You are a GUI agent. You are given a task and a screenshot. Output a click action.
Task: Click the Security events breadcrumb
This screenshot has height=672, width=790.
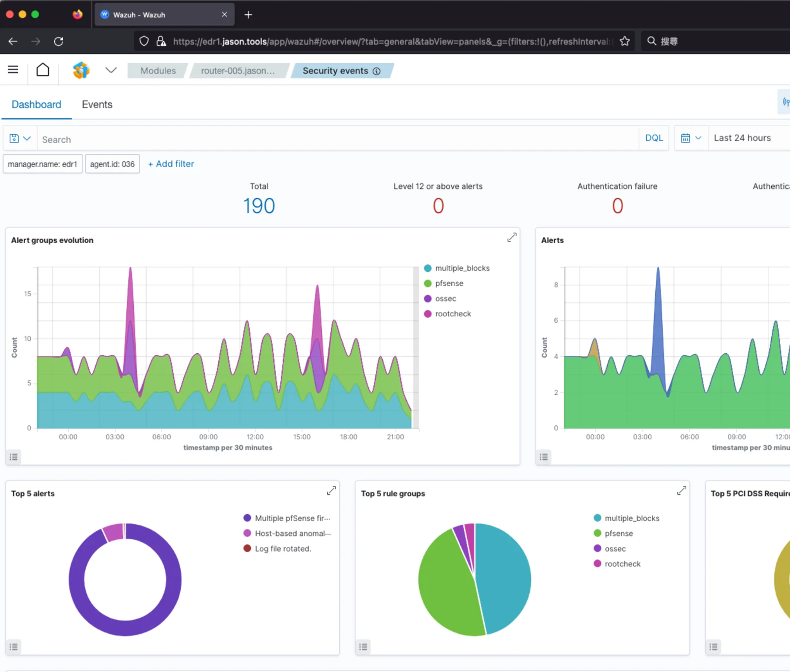coord(336,71)
